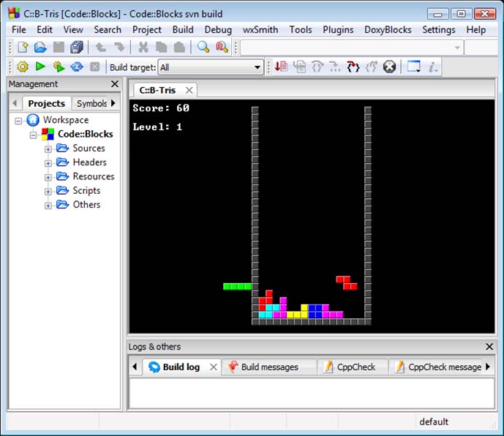Viewport: 504px width, 436px height.
Task: Click the Open file toolbar icon
Action: [40, 48]
